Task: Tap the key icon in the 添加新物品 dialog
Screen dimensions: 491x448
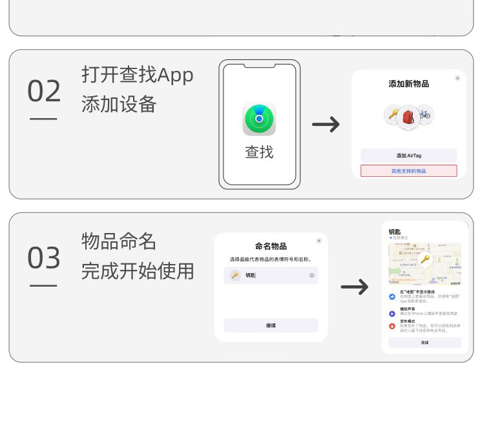Action: (392, 115)
